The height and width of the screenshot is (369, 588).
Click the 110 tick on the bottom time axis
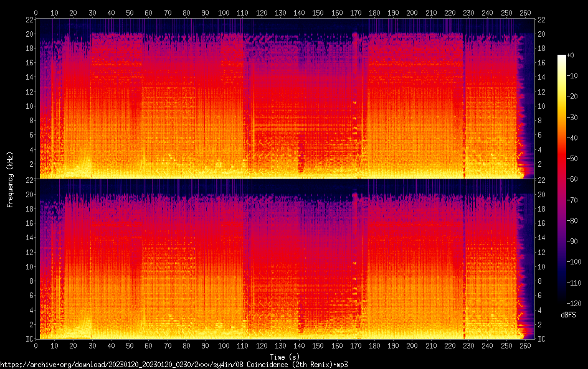tap(242, 346)
